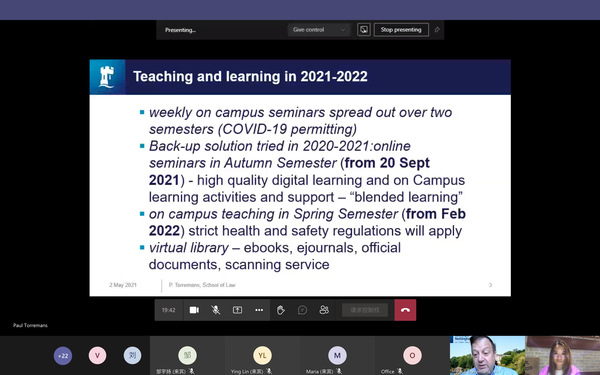The image size is (600, 375).
Task: Open more actions ellipsis menu
Action: point(259,310)
